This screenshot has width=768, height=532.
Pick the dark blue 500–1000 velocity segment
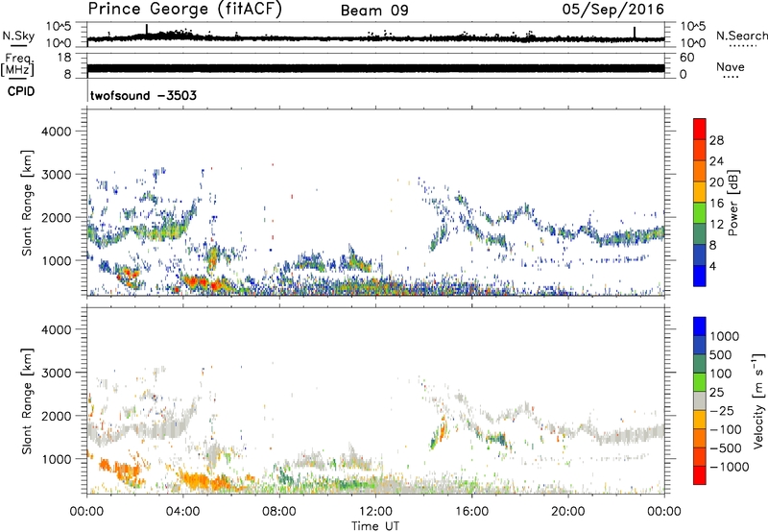700,345
